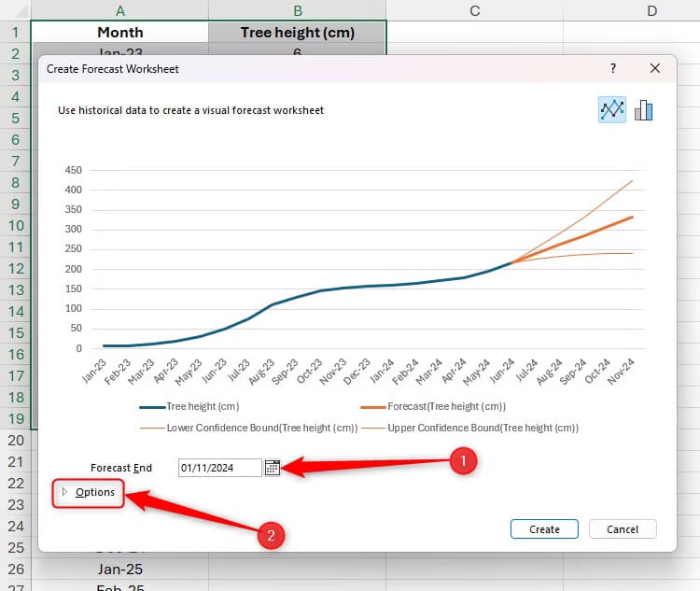Click the 450 value on the vertical axis
The image size is (700, 591).
[x=73, y=170]
